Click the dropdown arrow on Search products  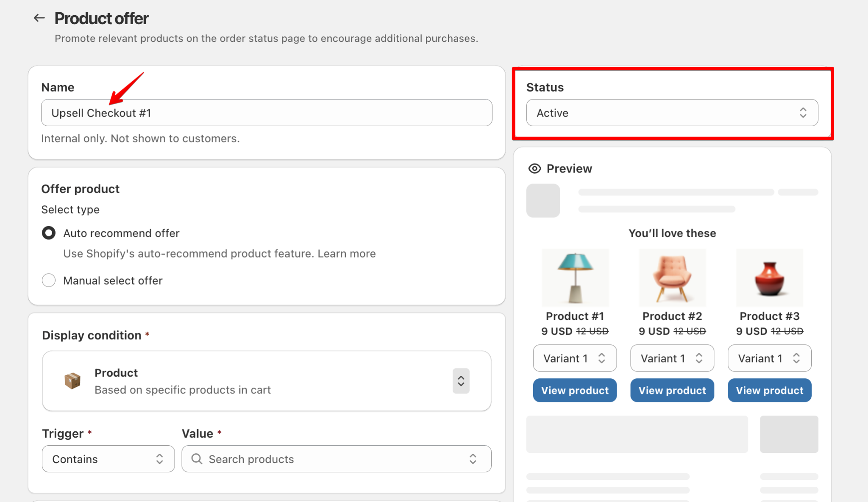click(x=472, y=459)
